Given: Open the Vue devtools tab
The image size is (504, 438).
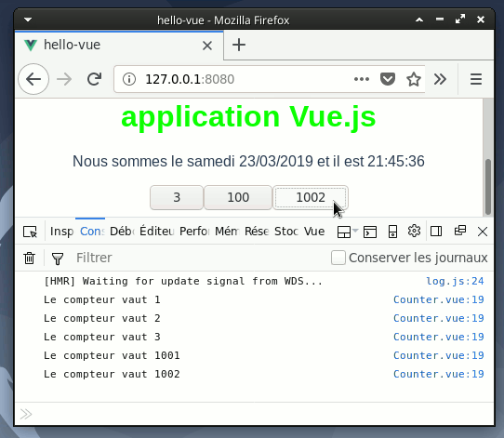Looking at the screenshot, I should [314, 232].
